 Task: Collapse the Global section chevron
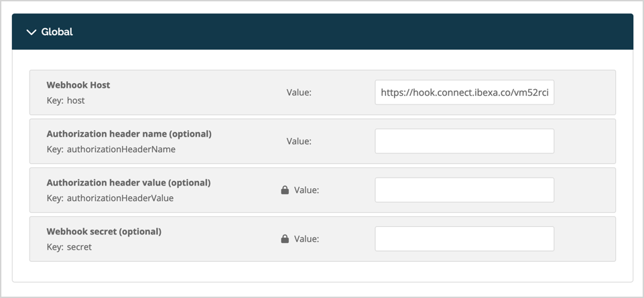pyautogui.click(x=31, y=32)
